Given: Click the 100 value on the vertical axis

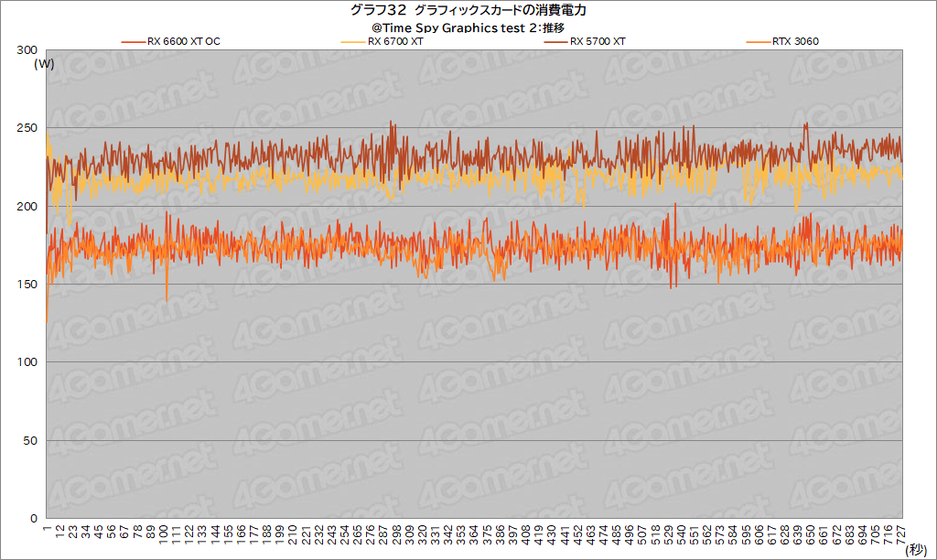Looking at the screenshot, I should click(27, 362).
